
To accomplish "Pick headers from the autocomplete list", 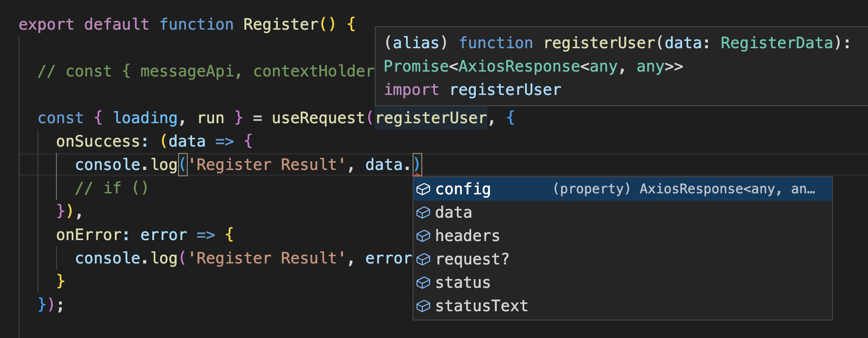I will tap(467, 236).
